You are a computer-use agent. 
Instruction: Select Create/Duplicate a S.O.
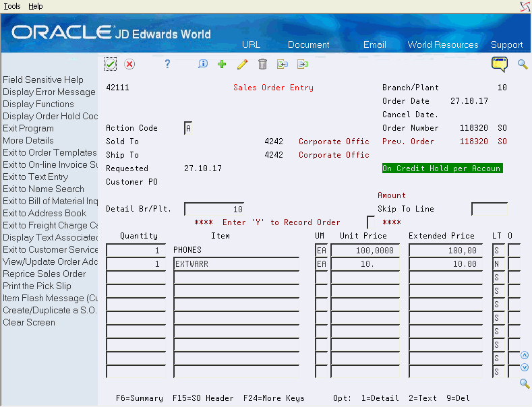tap(50, 310)
